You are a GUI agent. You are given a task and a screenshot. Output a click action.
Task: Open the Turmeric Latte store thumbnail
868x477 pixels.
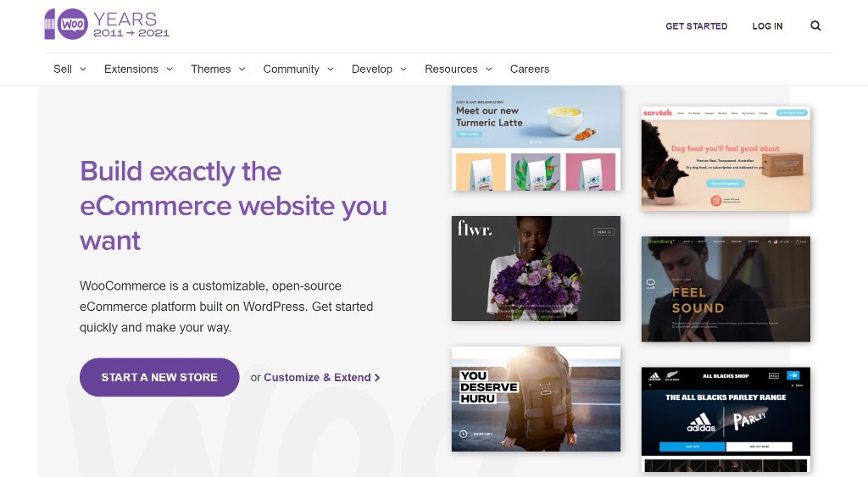click(536, 138)
